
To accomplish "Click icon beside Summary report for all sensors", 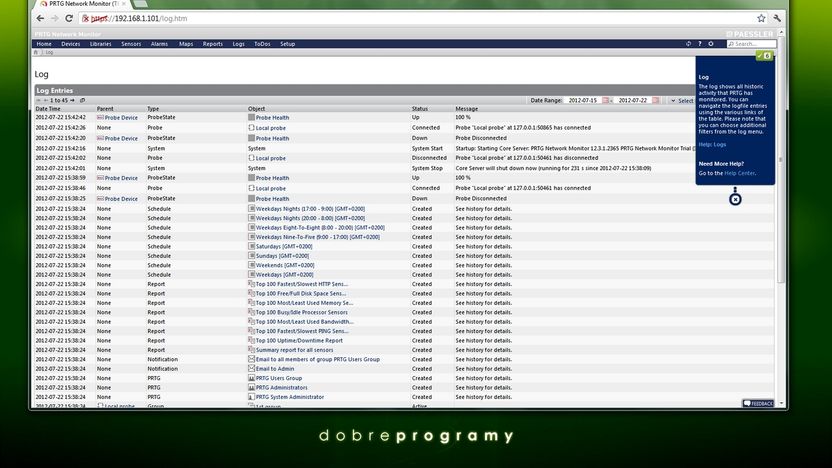I will coord(252,350).
